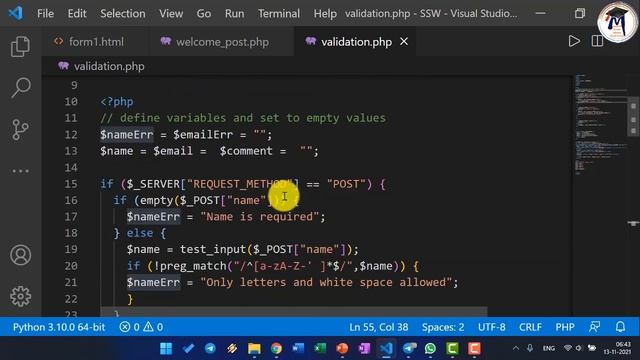The width and height of the screenshot is (640, 360).
Task: Change end of line sequence CRLF
Action: pos(530,327)
